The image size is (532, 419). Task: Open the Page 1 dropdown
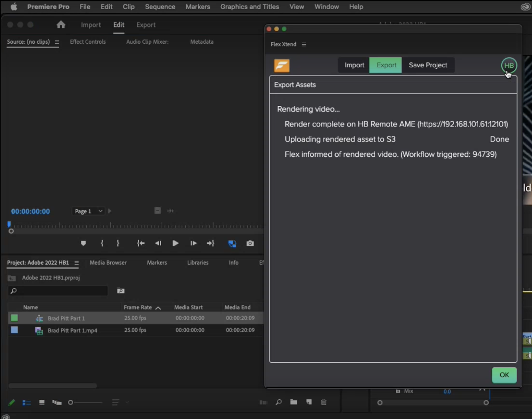point(88,211)
